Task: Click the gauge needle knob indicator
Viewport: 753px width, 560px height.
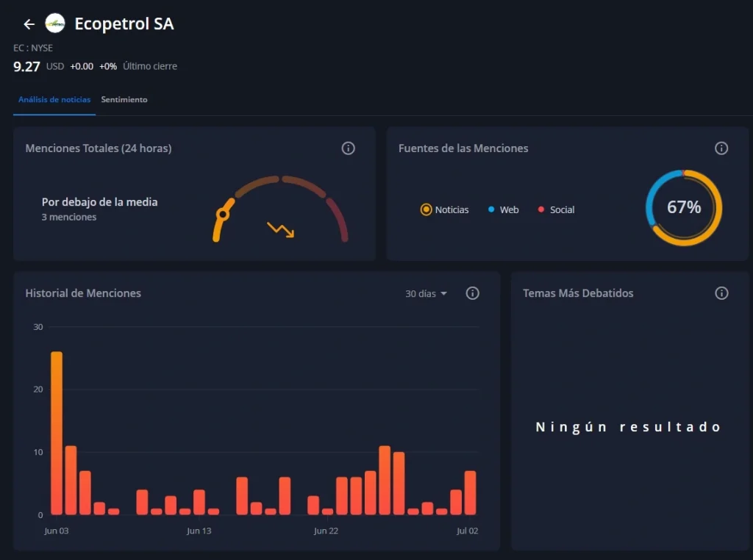Action: pos(223,214)
